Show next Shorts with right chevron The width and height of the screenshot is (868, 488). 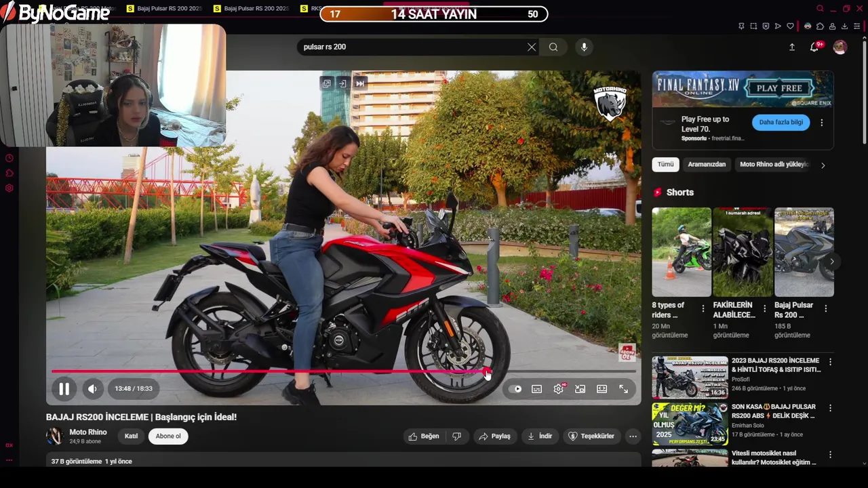click(831, 261)
